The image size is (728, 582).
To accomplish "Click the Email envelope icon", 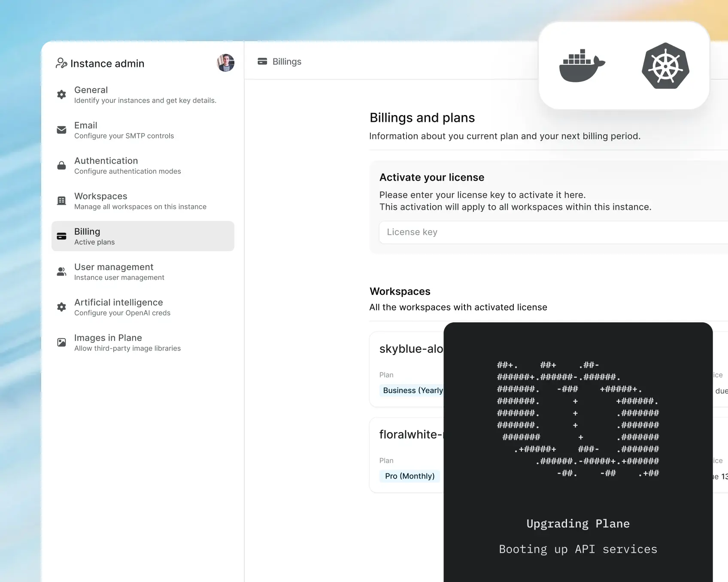I will tap(62, 130).
